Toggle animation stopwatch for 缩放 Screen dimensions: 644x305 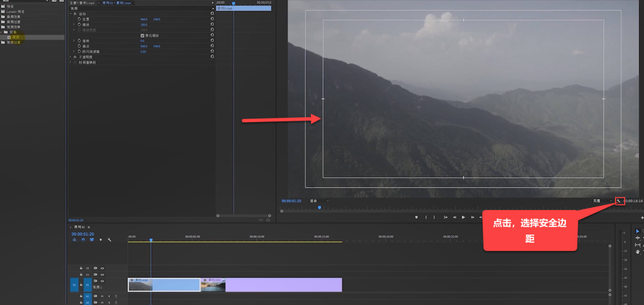coord(79,25)
